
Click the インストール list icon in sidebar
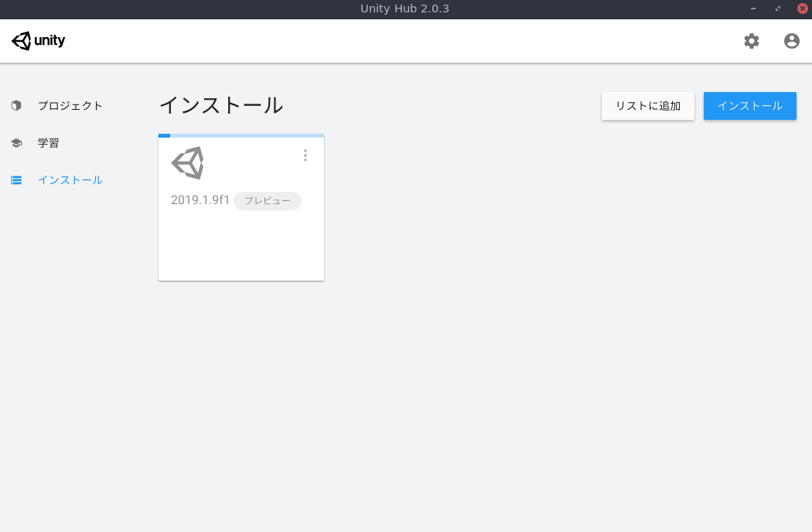point(16,179)
